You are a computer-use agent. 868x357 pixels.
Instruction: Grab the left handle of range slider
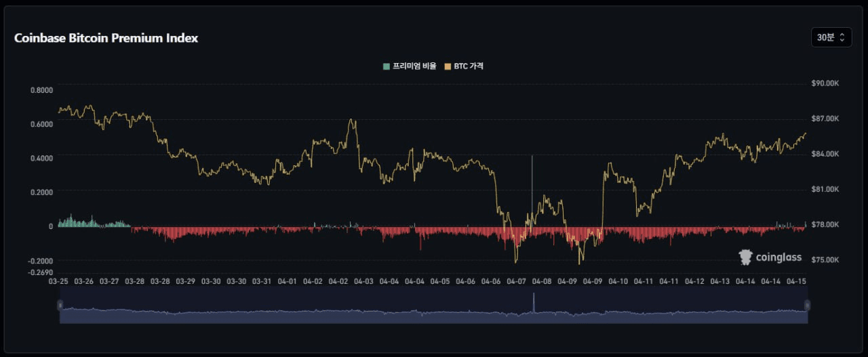[60, 306]
